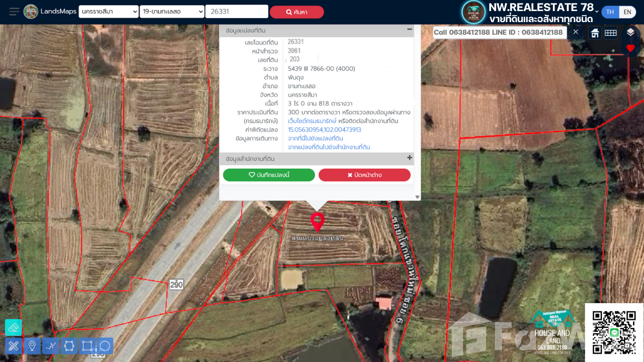This screenshot has width=644, height=362.
Task: Collapse the ข้อมูลแปลงที่ดิน section
Action: click(410, 30)
